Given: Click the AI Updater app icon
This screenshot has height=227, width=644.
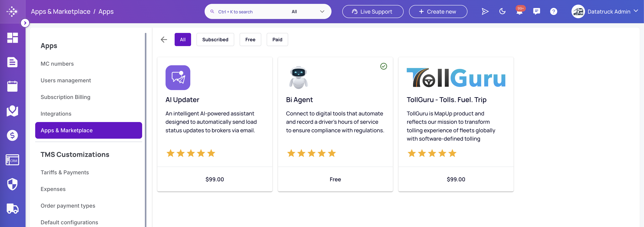Looking at the screenshot, I should pos(178,78).
